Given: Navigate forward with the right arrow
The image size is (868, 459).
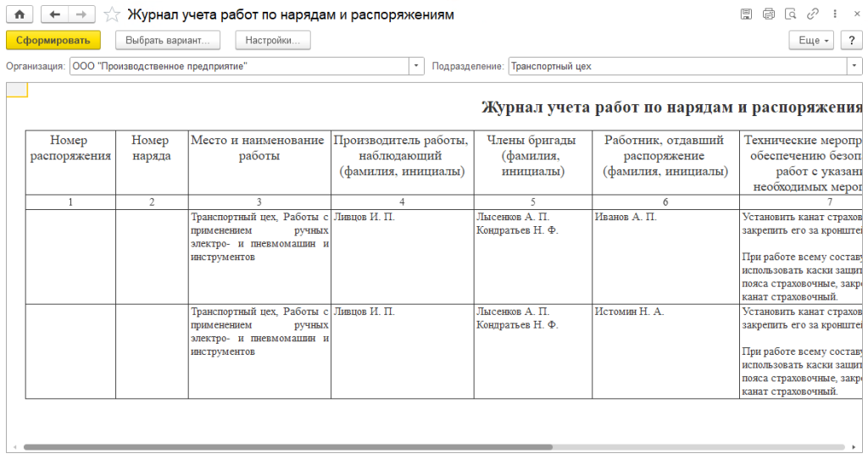Looking at the screenshot, I should (81, 14).
